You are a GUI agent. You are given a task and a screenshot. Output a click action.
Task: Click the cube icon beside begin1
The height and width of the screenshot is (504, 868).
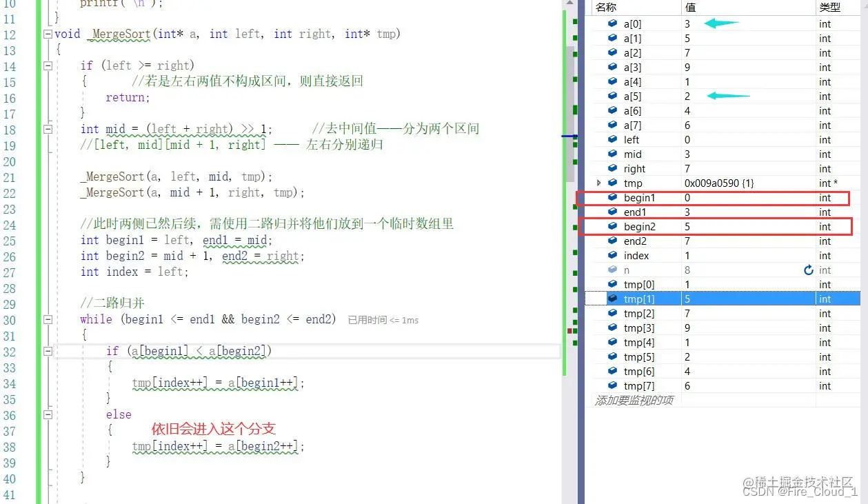click(x=612, y=197)
